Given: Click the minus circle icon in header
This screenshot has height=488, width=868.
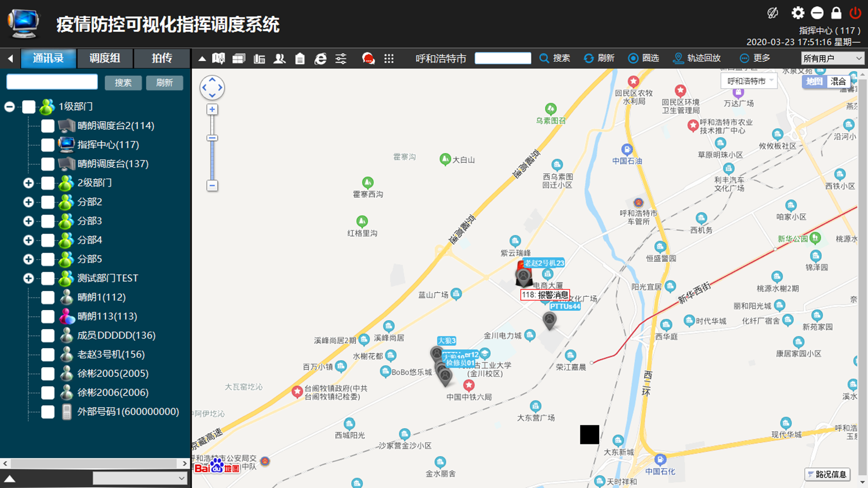Looking at the screenshot, I should click(x=817, y=13).
